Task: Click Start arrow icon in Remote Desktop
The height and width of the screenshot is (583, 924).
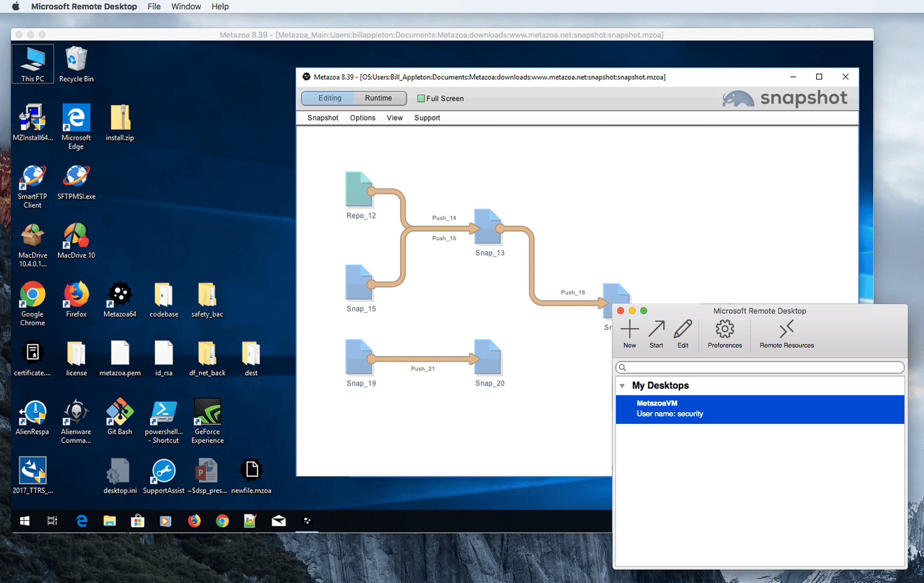Action: pyautogui.click(x=656, y=334)
